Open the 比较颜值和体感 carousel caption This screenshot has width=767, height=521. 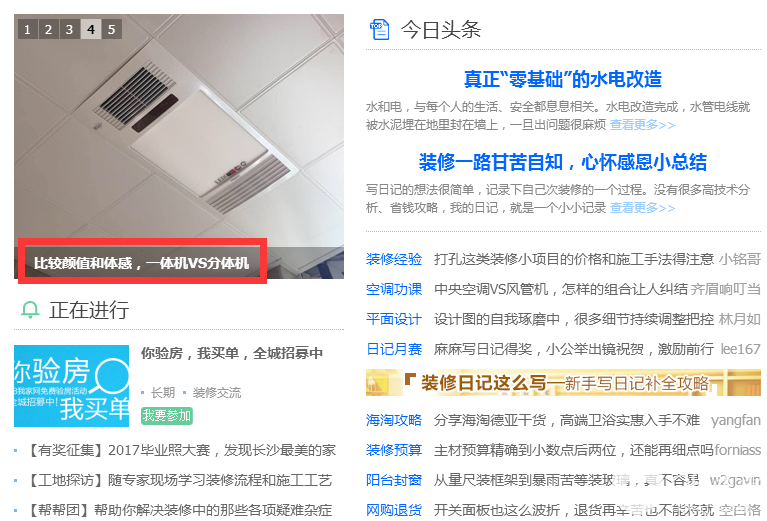pos(142,263)
